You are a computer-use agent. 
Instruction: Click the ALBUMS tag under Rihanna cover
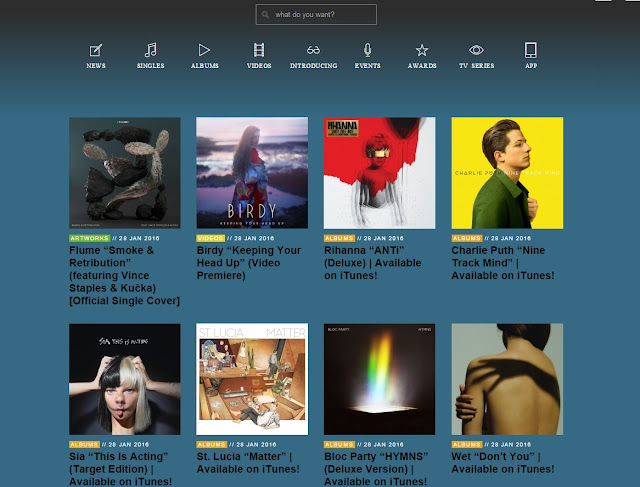(x=339, y=238)
